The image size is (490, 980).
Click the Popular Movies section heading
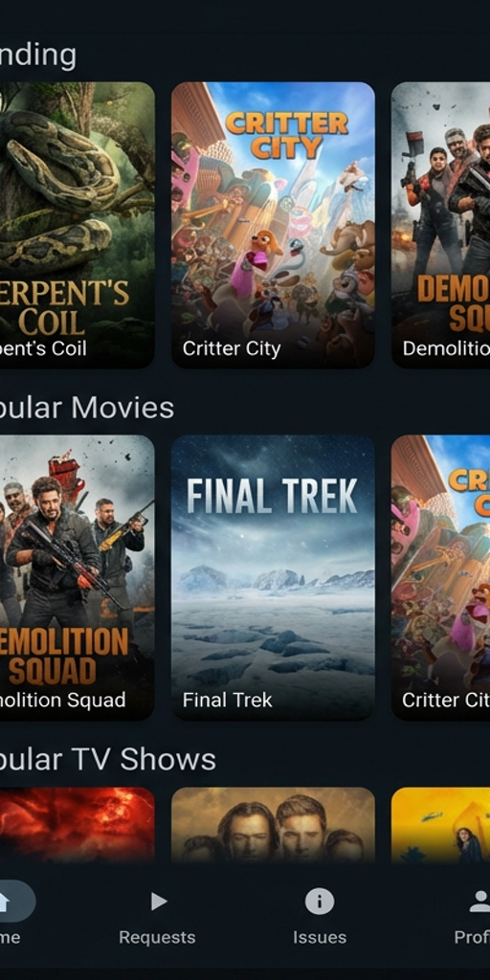(86, 408)
